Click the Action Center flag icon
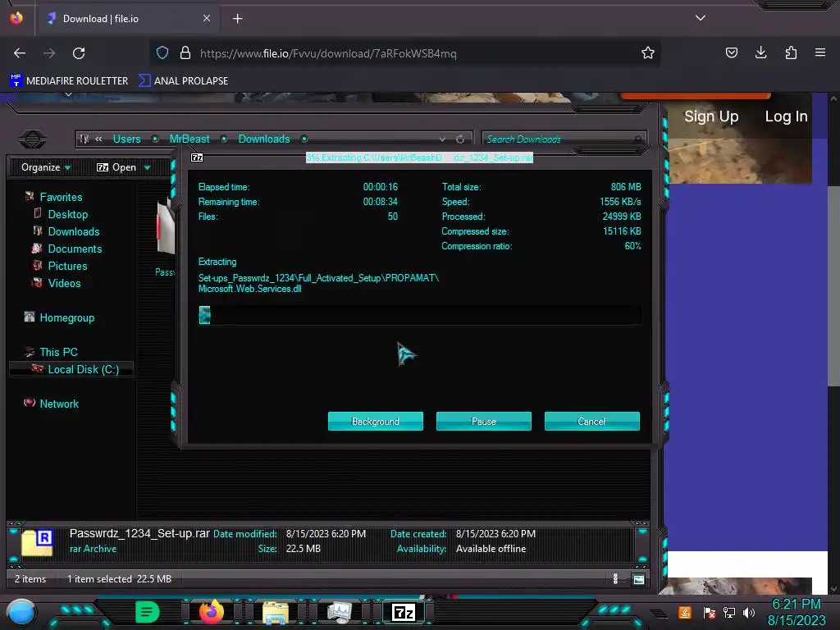Viewport: 840px width, 630px height. tap(709, 612)
